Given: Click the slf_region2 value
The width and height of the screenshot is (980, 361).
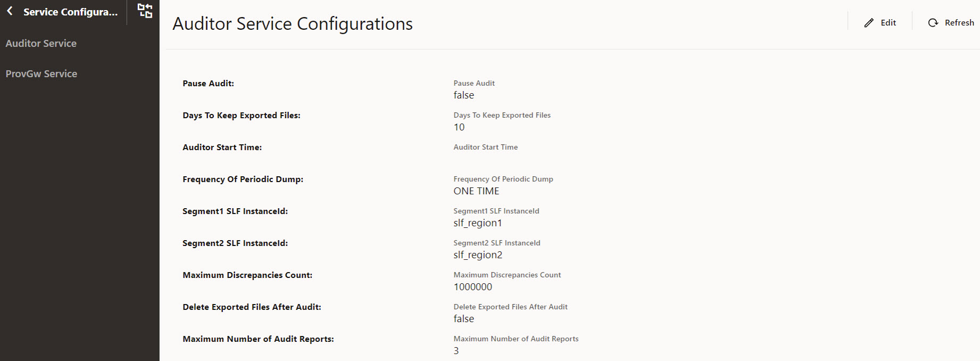Looking at the screenshot, I should pos(478,255).
